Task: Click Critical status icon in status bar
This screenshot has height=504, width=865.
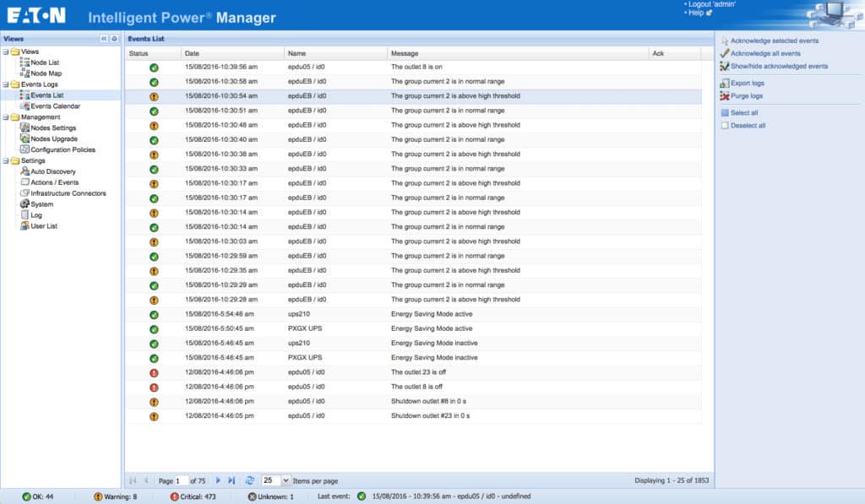Action: [x=174, y=497]
